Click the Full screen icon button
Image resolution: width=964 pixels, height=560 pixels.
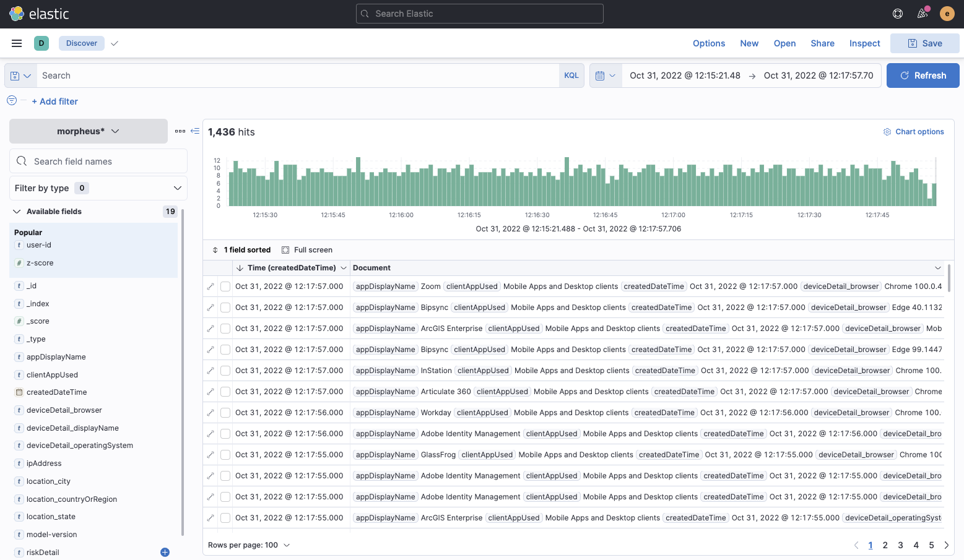tap(307, 250)
